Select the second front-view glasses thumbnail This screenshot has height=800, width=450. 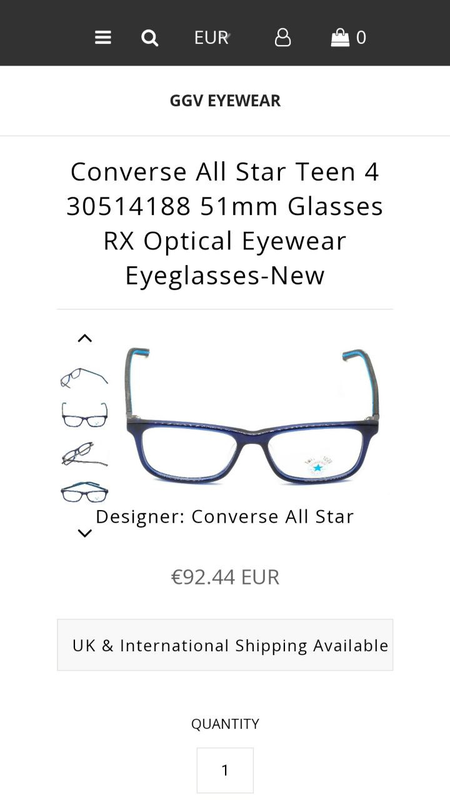click(84, 415)
